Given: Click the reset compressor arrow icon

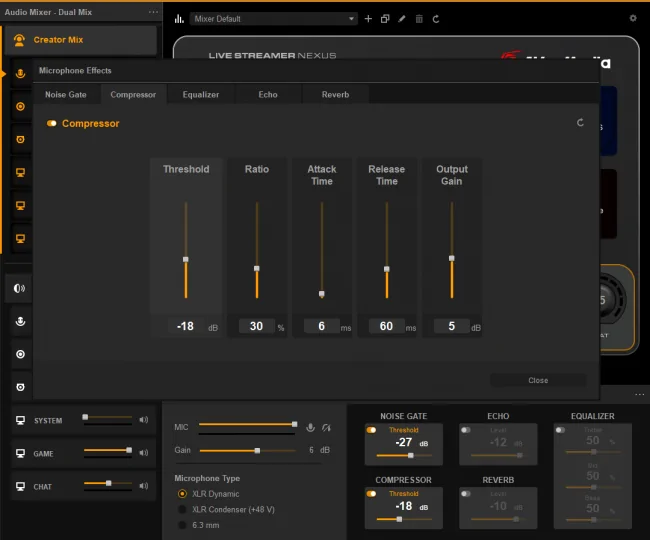Looking at the screenshot, I should click(x=580, y=123).
